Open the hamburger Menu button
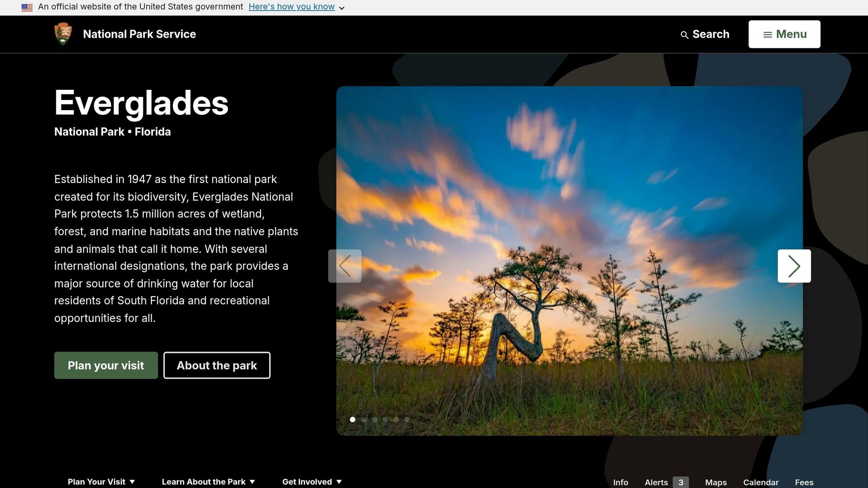 pyautogui.click(x=784, y=34)
